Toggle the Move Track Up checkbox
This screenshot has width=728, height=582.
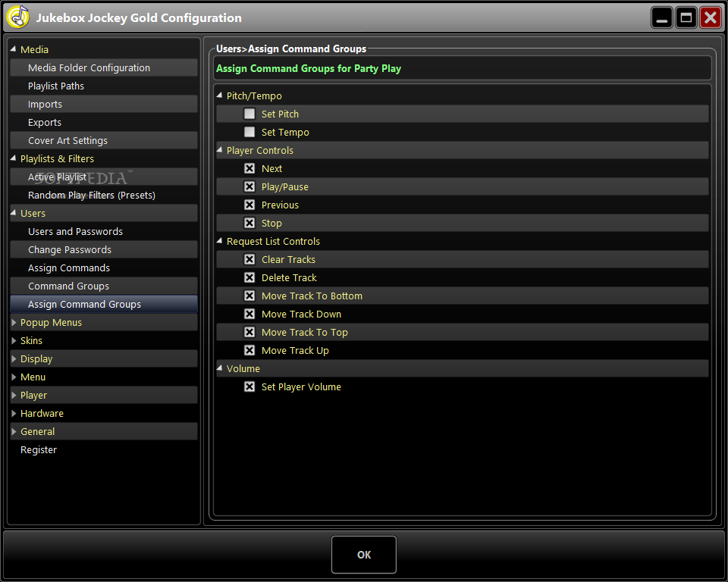point(249,350)
